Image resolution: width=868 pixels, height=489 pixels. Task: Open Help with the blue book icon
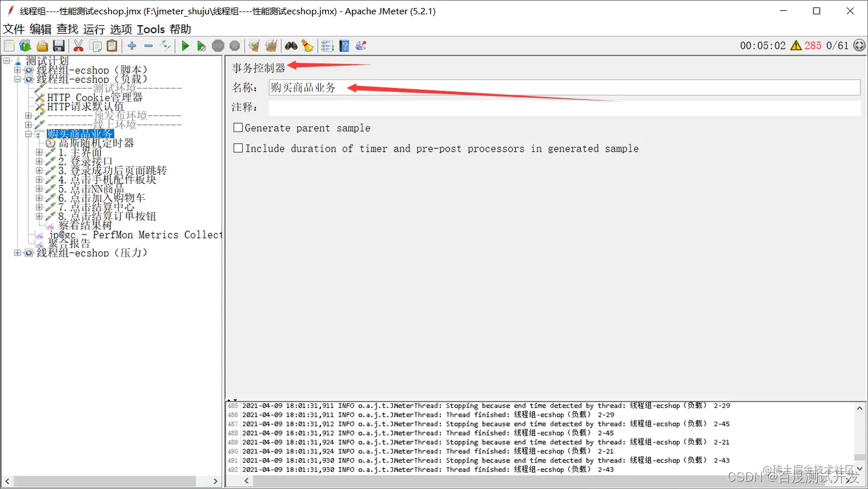click(x=344, y=46)
